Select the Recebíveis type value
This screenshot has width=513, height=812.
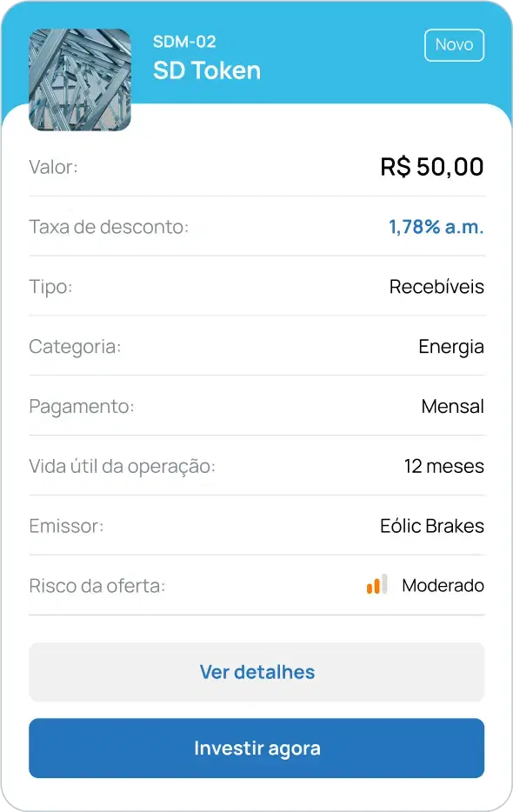coord(436,286)
